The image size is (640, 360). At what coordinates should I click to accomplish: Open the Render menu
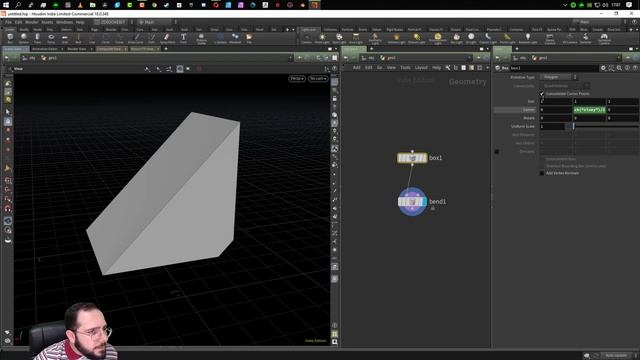click(31, 22)
